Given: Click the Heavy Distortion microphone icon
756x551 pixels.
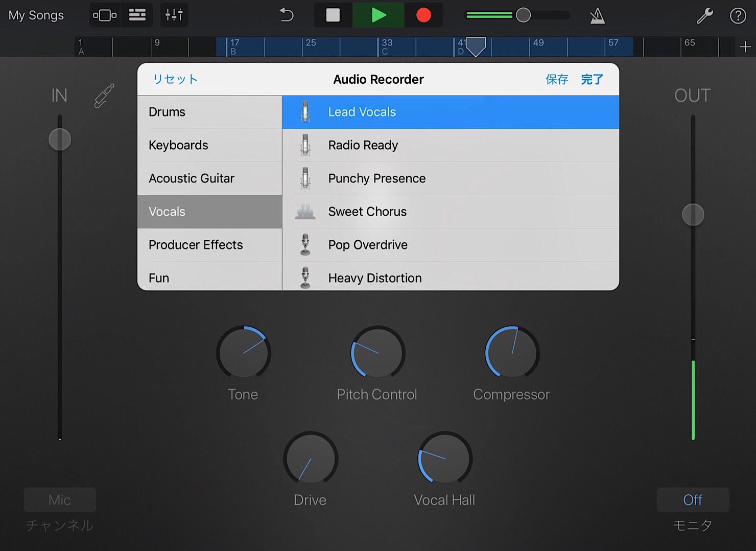Looking at the screenshot, I should 305,278.
